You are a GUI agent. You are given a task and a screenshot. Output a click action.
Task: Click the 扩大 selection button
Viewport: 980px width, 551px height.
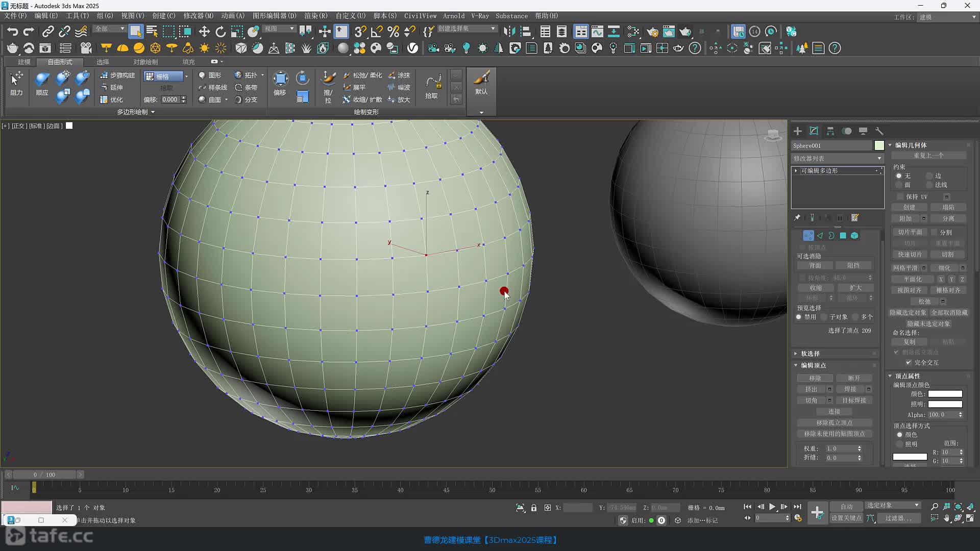[855, 288]
